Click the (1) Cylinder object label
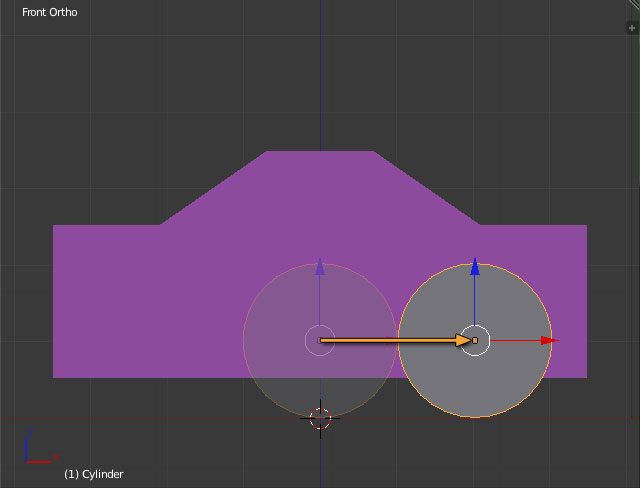Image resolution: width=640 pixels, height=488 pixels. pyautogui.click(x=93, y=474)
